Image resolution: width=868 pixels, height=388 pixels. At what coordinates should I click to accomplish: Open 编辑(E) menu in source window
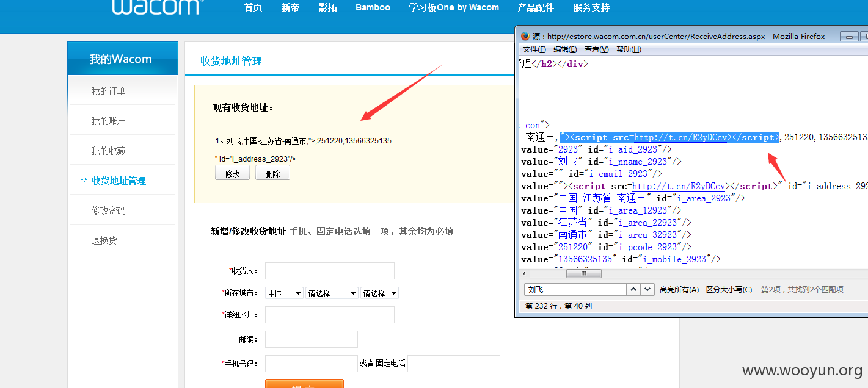565,49
